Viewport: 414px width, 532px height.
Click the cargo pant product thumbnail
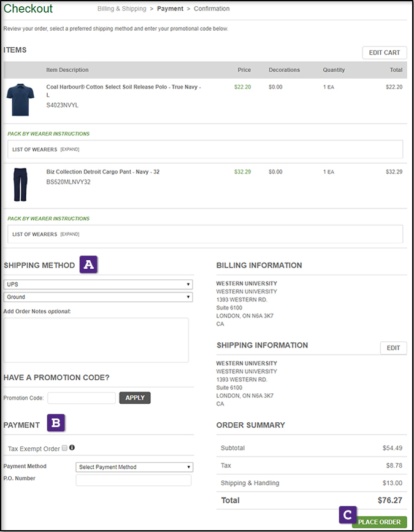[x=20, y=184]
